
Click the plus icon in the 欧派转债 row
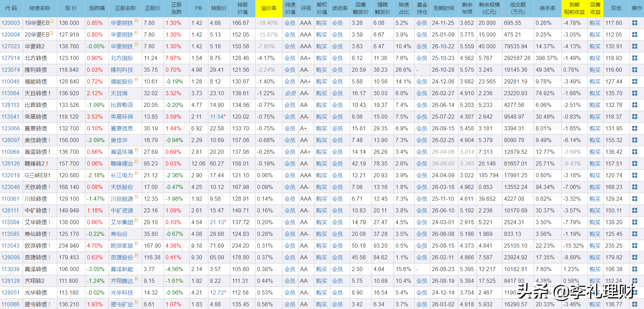point(635,246)
